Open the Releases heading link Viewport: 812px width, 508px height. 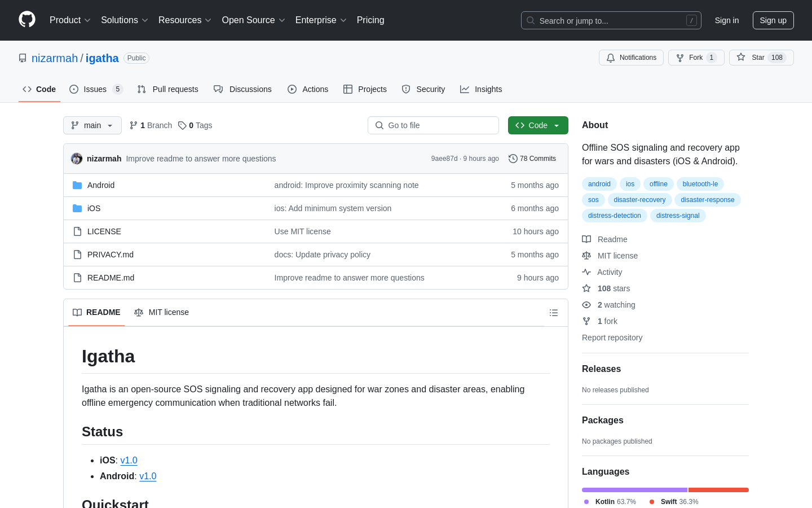pos(601,369)
